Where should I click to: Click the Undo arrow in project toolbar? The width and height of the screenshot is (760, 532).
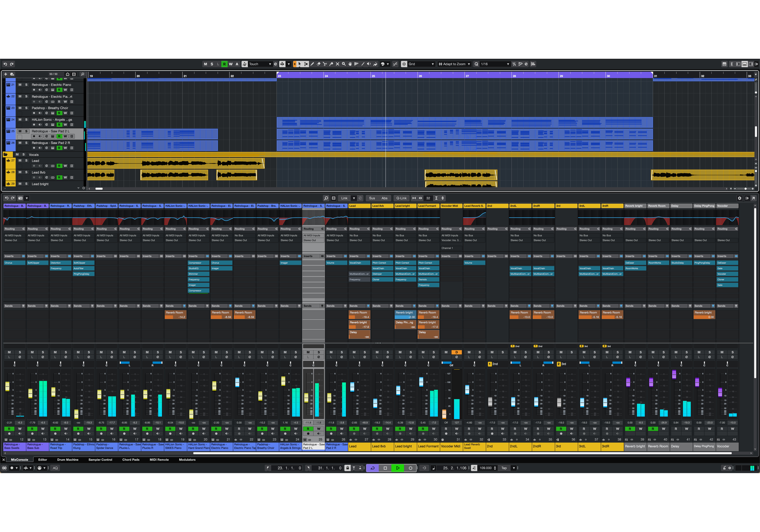coord(5,64)
